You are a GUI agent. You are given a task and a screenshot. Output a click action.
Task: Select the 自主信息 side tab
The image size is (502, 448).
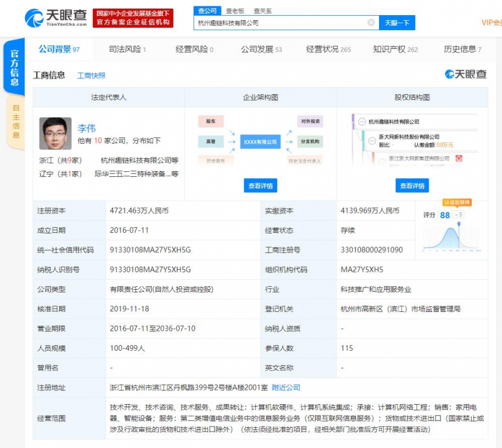(x=16, y=122)
